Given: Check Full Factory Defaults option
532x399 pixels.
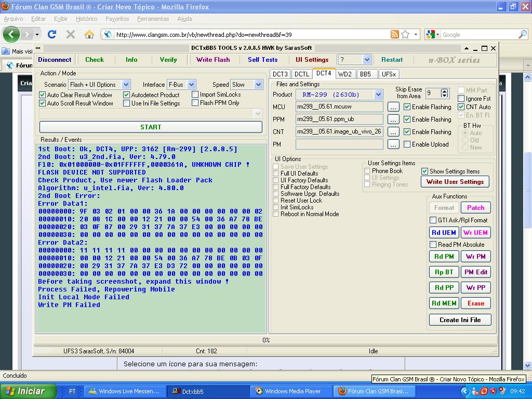Looking at the screenshot, I should pyautogui.click(x=276, y=187).
